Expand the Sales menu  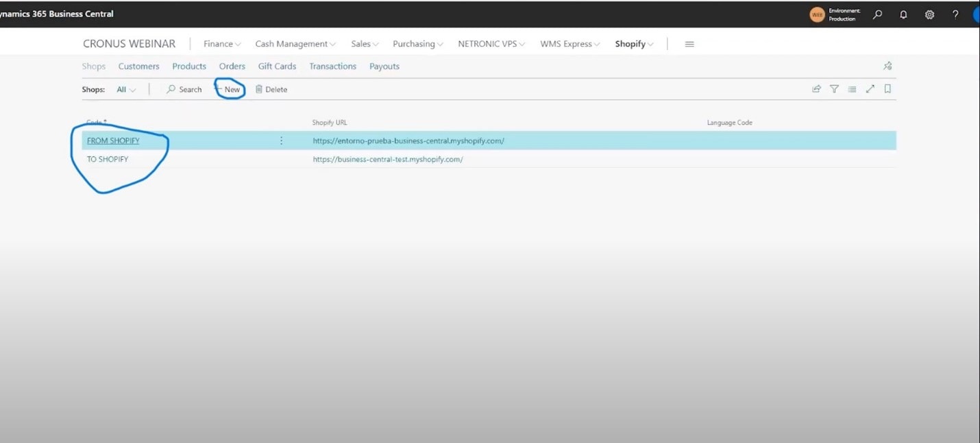point(365,44)
